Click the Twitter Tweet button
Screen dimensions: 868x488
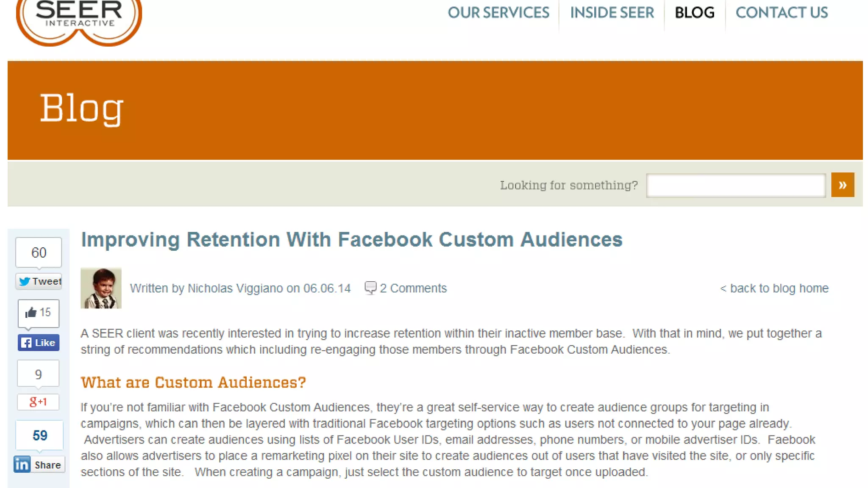39,282
